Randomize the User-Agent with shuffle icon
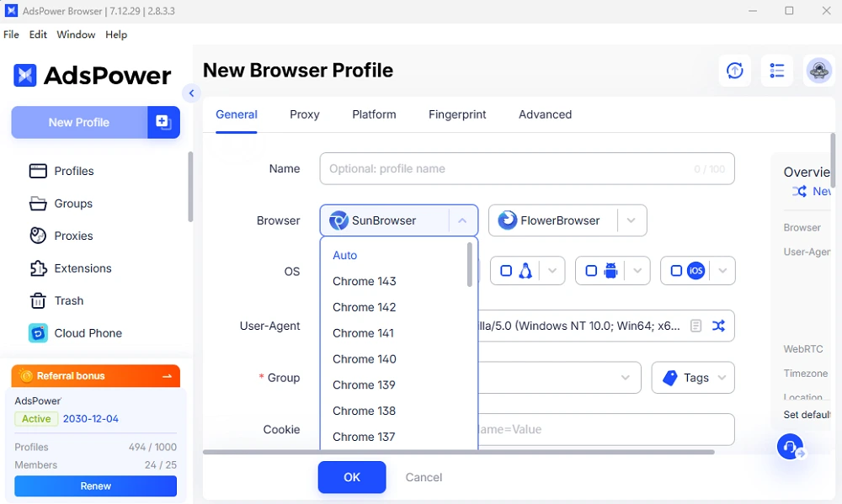Image resolution: width=842 pixels, height=504 pixels. [718, 326]
